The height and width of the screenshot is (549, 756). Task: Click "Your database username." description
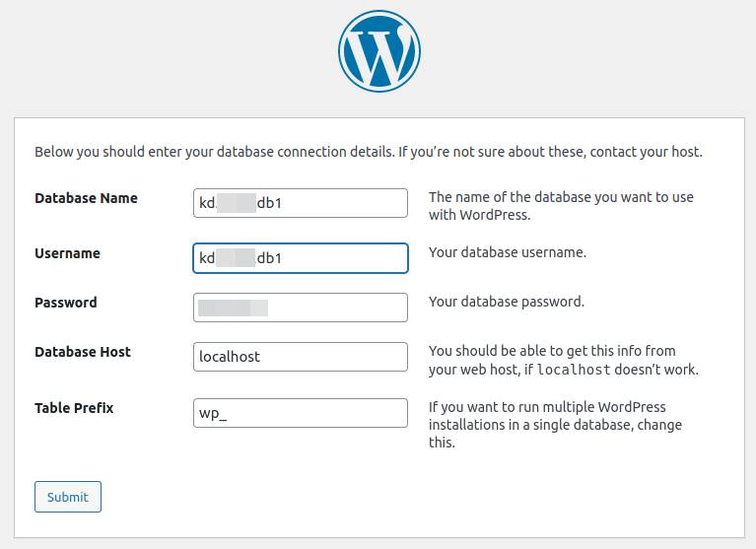(507, 252)
